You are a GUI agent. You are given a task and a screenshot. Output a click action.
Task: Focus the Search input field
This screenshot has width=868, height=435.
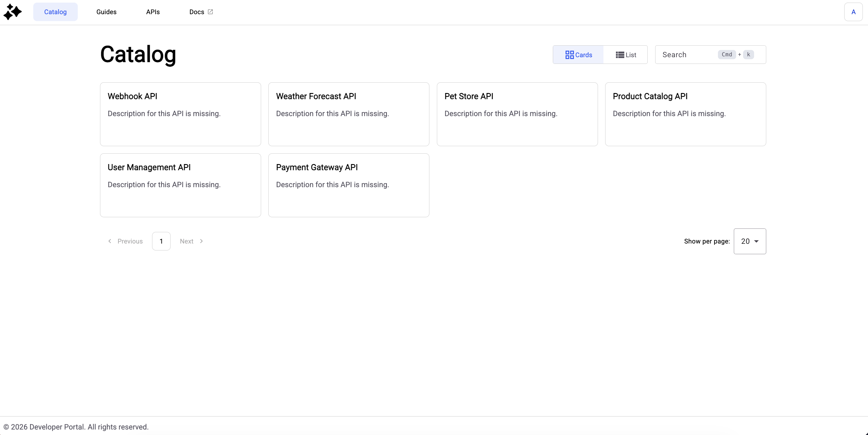687,55
